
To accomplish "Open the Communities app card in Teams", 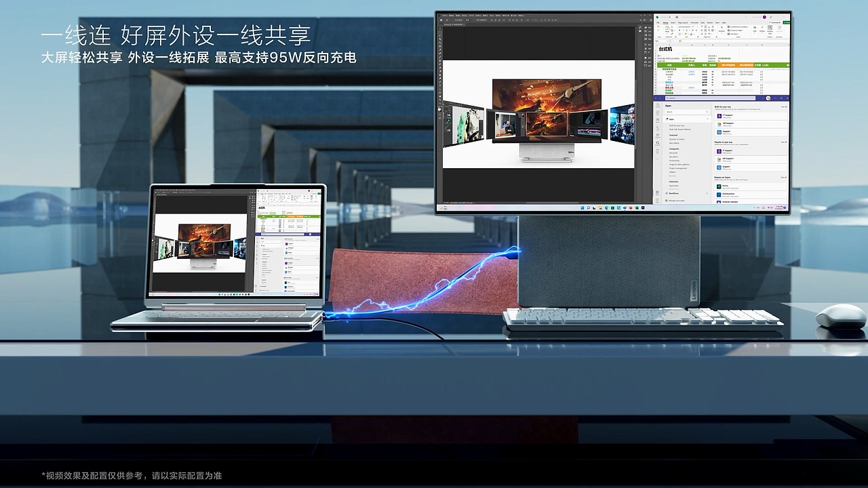I will (751, 195).
